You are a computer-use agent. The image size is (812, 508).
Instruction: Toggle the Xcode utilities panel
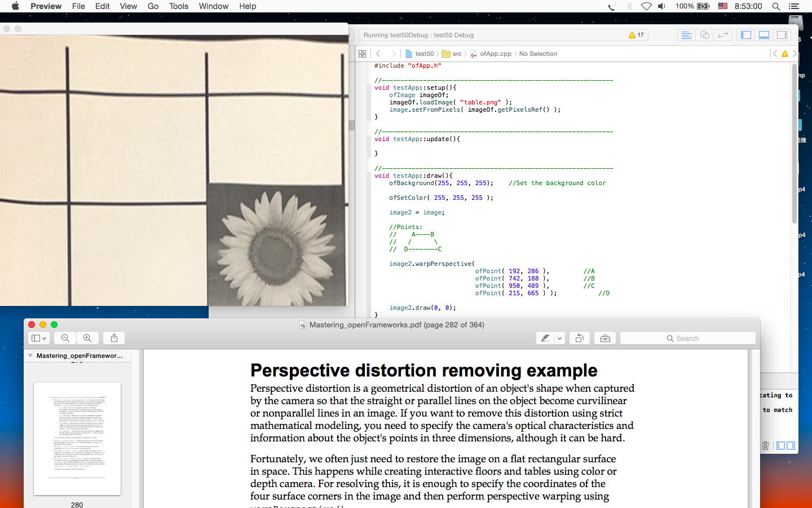point(782,35)
